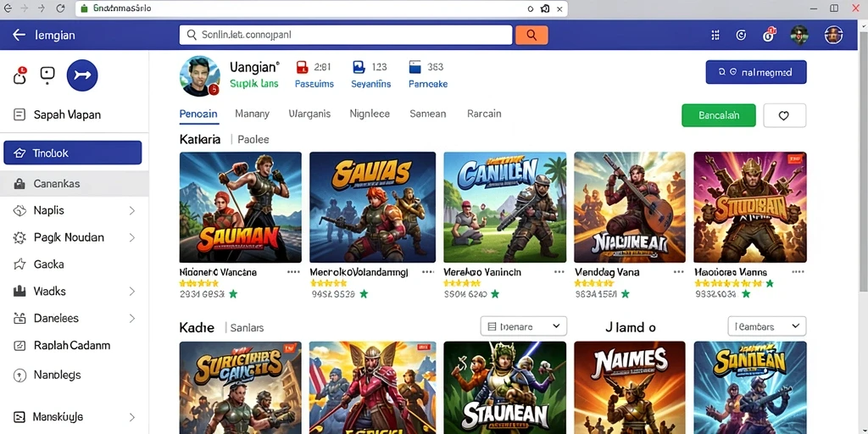
Task: Expand the Wadks sidebar chevron
Action: pyautogui.click(x=131, y=292)
